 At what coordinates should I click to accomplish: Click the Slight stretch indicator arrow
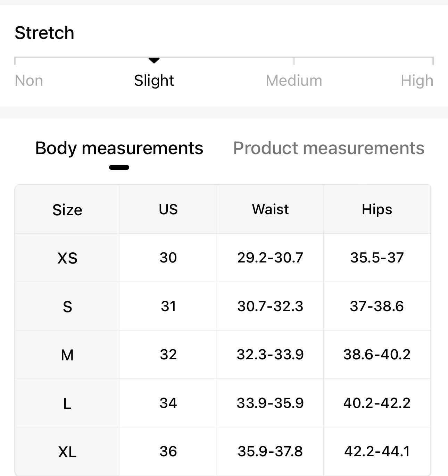pyautogui.click(x=154, y=60)
